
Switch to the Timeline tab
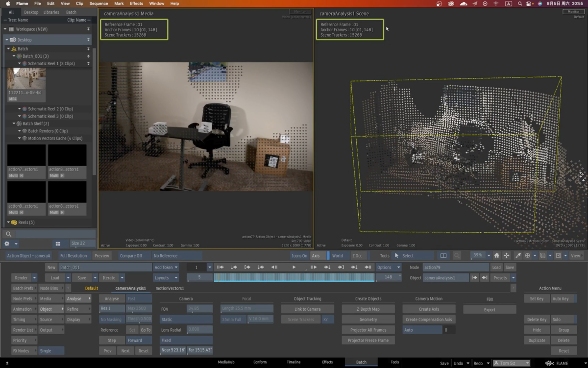pyautogui.click(x=294, y=362)
